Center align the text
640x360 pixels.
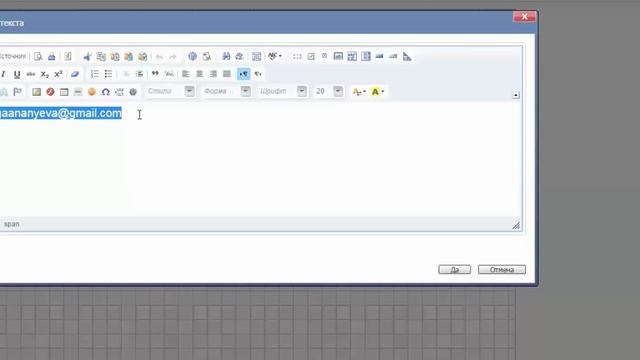point(200,74)
